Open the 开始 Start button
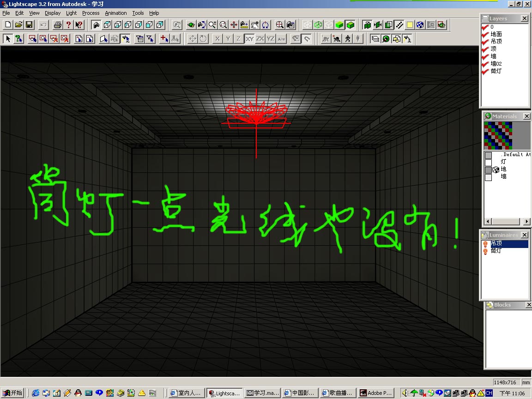This screenshot has width=532, height=399. click(x=12, y=393)
